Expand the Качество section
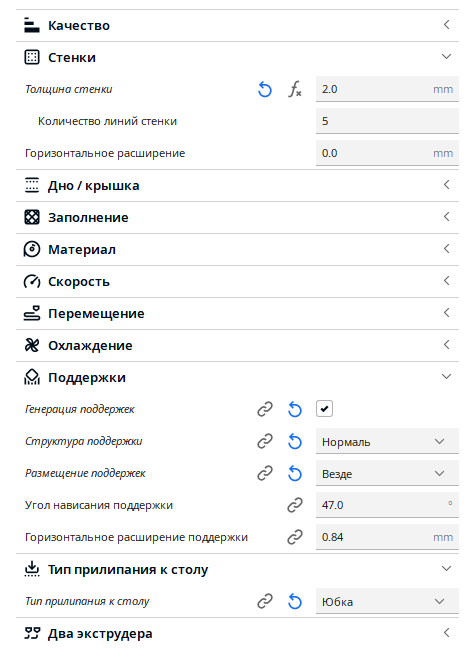Viewport: 476px width, 671px height. (x=237, y=25)
